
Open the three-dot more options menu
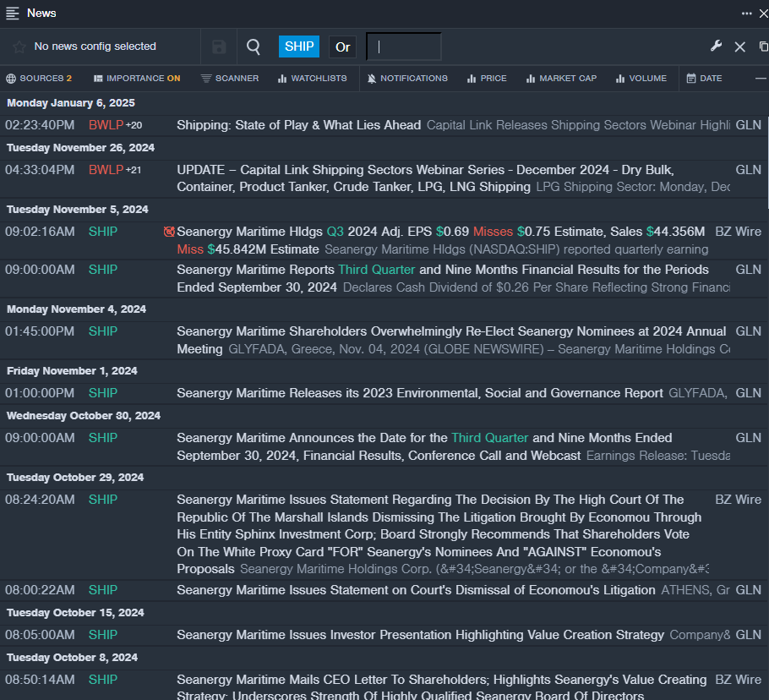(747, 13)
